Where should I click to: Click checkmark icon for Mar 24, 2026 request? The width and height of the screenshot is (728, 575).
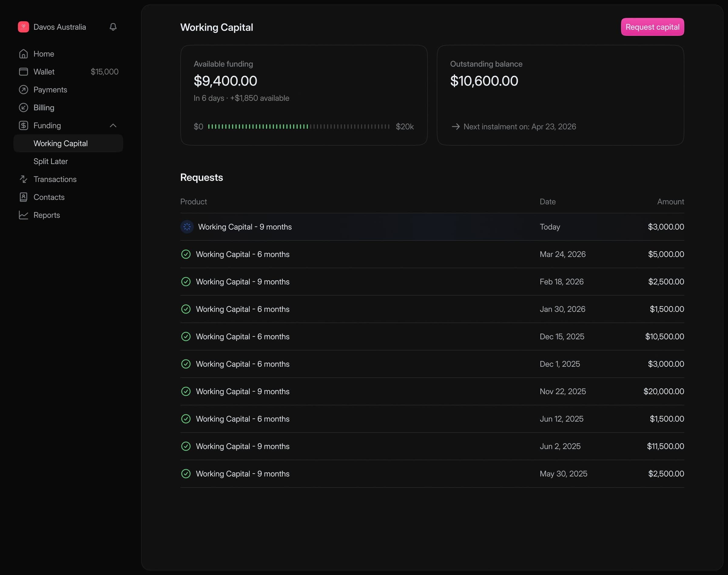coord(186,254)
